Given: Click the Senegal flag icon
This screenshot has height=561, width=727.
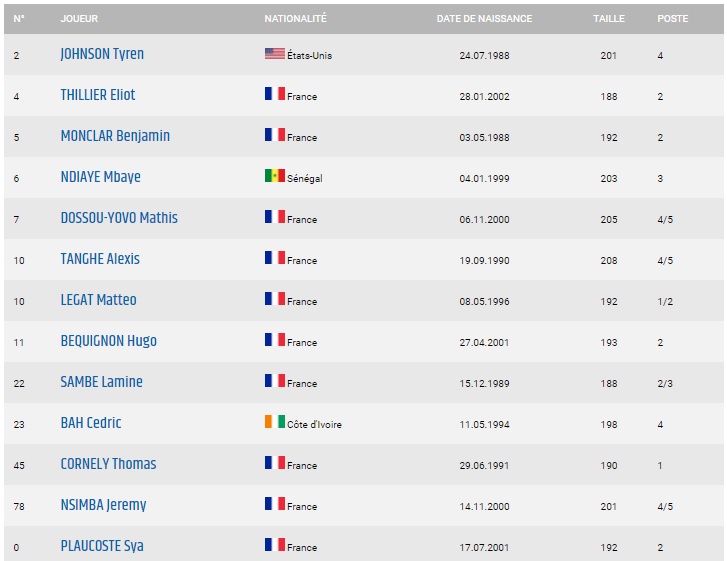Looking at the screenshot, I should [x=274, y=176].
